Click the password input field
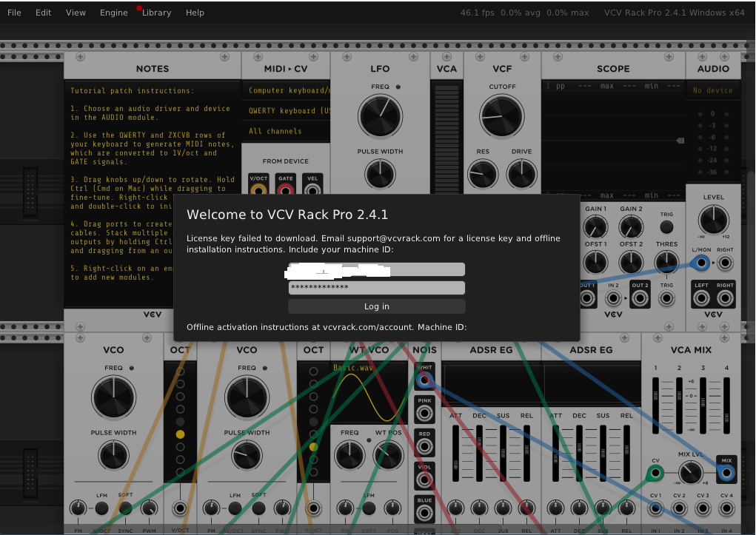This screenshot has height=535, width=756. (376, 287)
